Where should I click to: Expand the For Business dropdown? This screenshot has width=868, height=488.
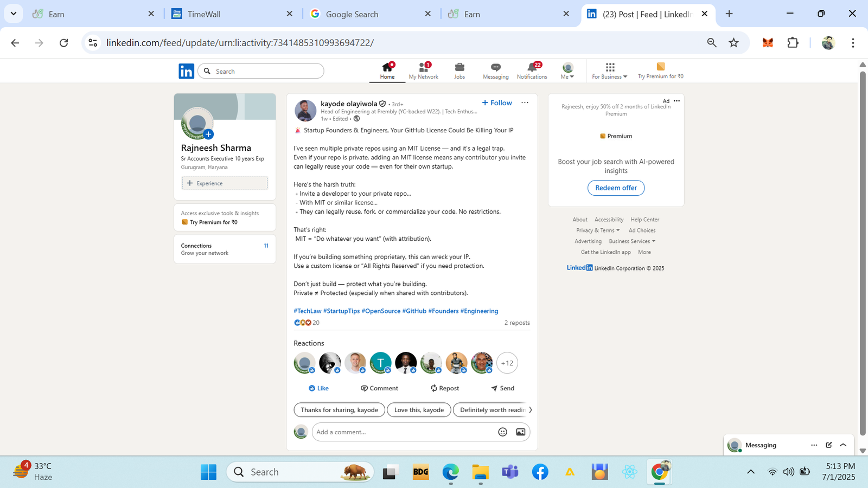pyautogui.click(x=610, y=70)
